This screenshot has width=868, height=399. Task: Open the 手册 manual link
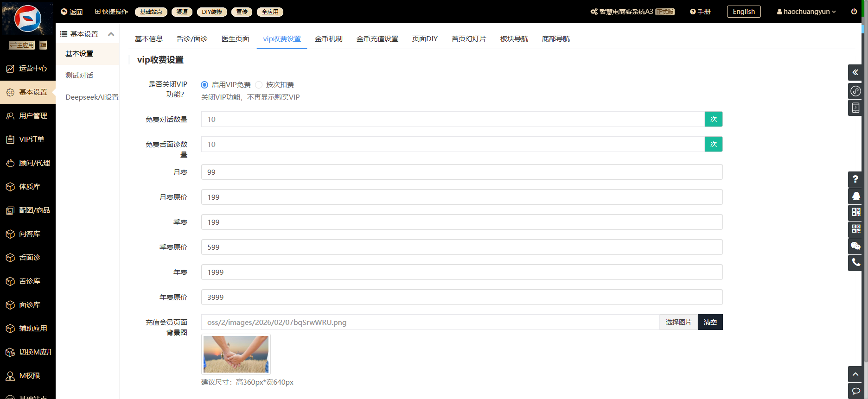(700, 12)
